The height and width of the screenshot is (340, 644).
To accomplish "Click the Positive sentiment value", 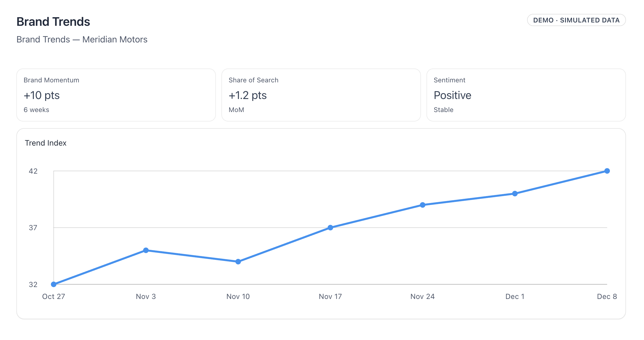I will (453, 95).
